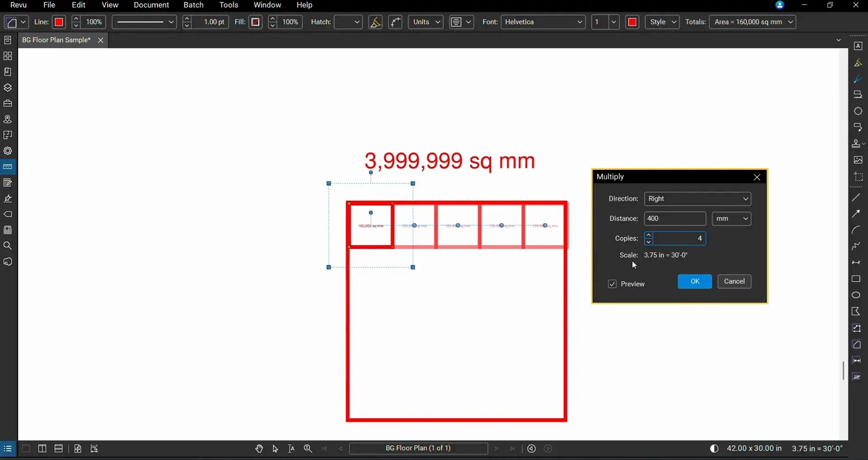This screenshot has width=868, height=460.
Task: Close the Multiply dialog with X
Action: [x=757, y=177]
